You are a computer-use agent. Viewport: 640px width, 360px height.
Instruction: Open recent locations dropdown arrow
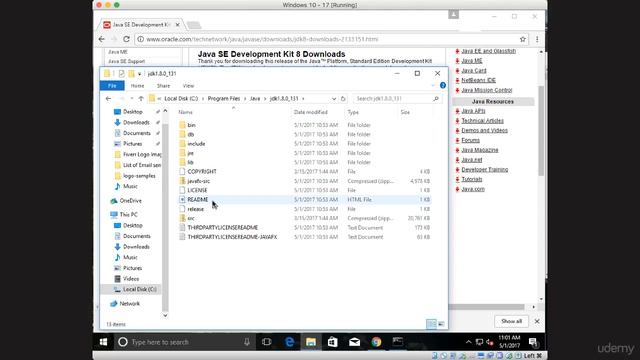(x=131, y=99)
